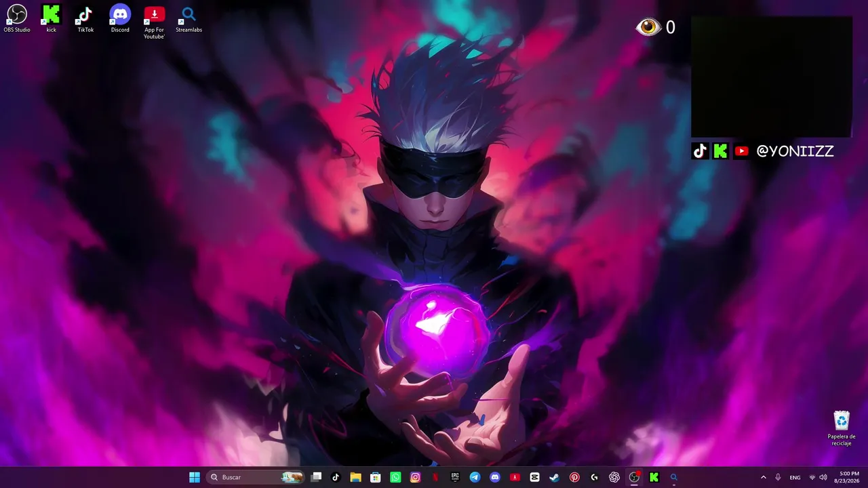
Task: Open Microsoft Store from the taskbar
Action: pyautogui.click(x=375, y=477)
